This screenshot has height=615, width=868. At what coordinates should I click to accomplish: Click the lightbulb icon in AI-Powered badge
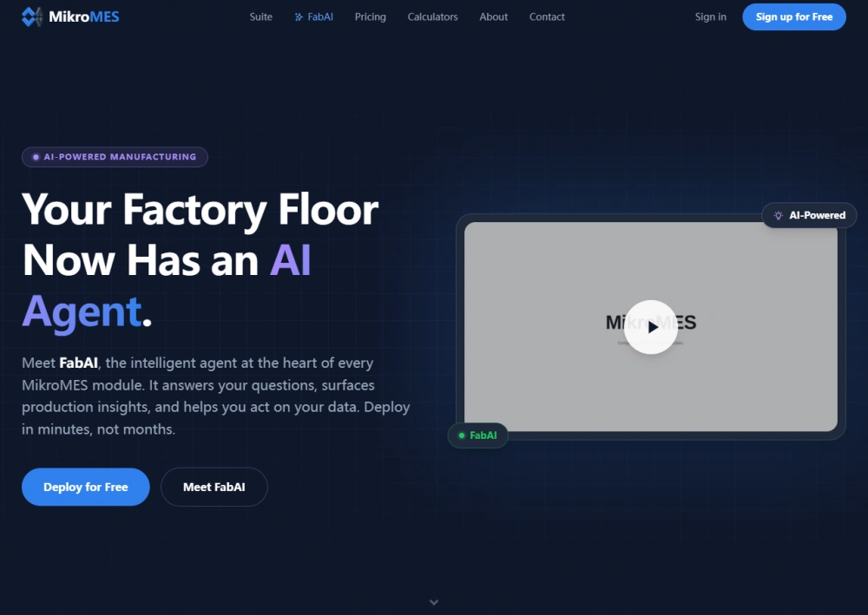click(779, 216)
